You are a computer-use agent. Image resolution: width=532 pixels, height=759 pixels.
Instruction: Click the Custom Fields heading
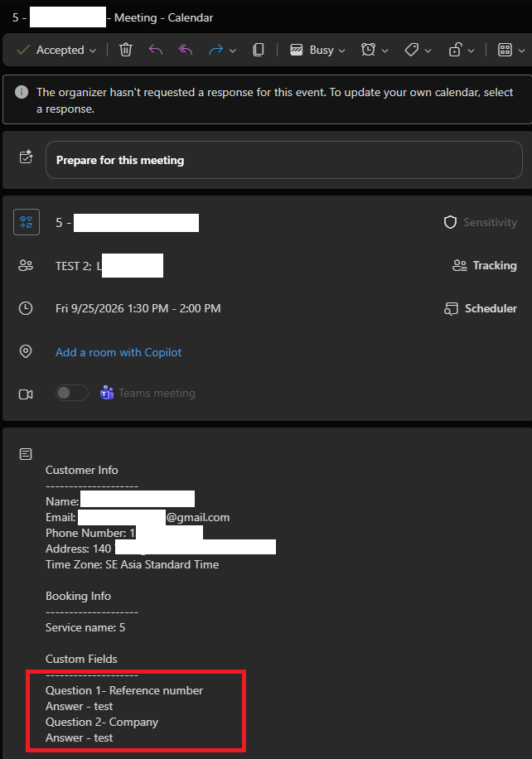point(81,659)
